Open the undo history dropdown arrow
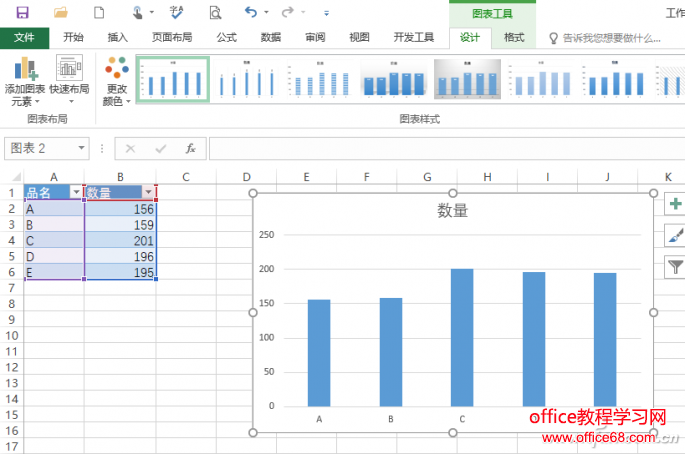This screenshot has height=454, width=685. pyautogui.click(x=266, y=13)
